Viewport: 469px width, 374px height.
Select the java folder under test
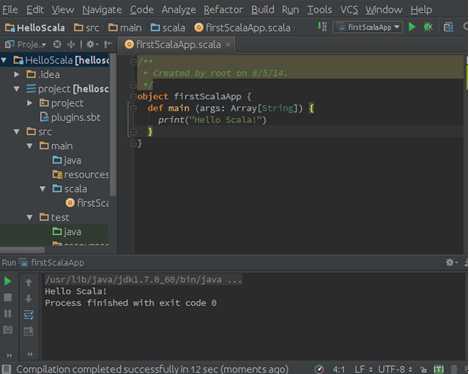(67, 232)
